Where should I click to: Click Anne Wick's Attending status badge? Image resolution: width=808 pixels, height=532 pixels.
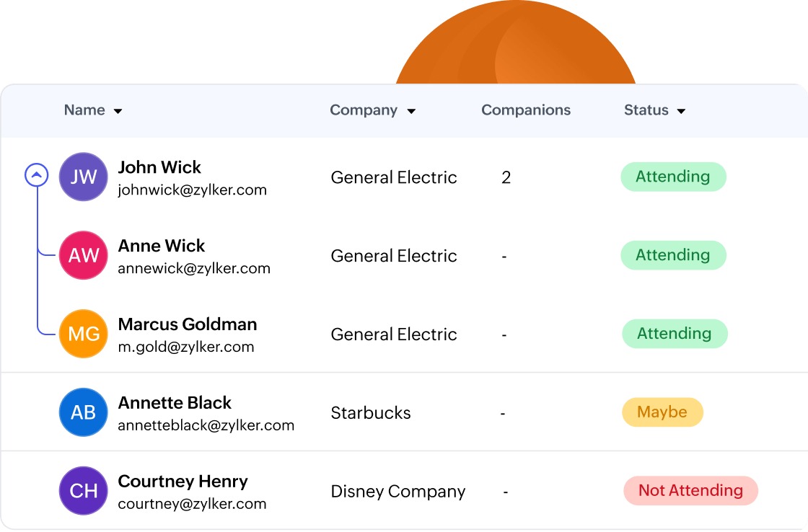point(672,255)
